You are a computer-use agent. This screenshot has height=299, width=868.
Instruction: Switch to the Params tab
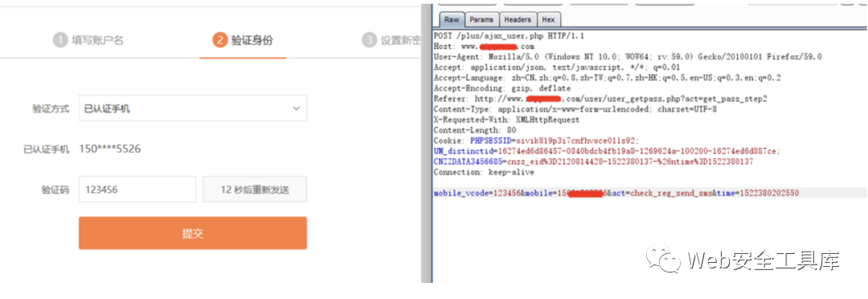[x=481, y=20]
